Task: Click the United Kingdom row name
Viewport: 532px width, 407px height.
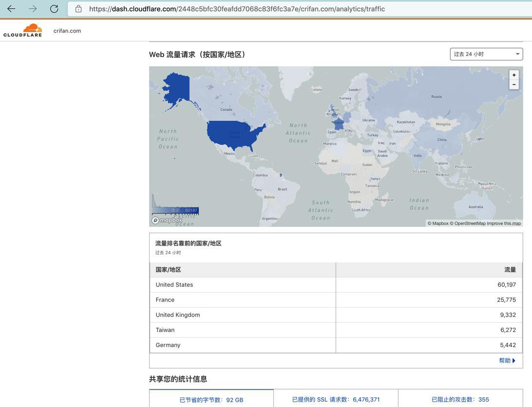Action: tap(178, 315)
